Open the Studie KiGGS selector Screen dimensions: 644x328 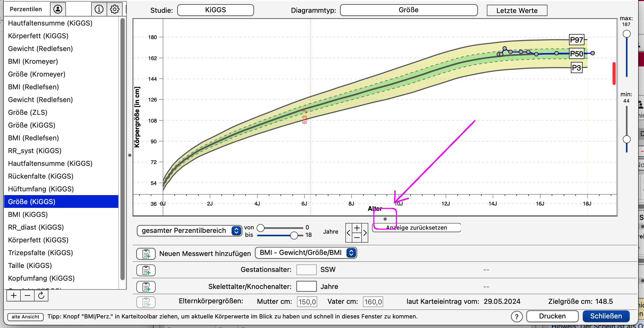(215, 10)
